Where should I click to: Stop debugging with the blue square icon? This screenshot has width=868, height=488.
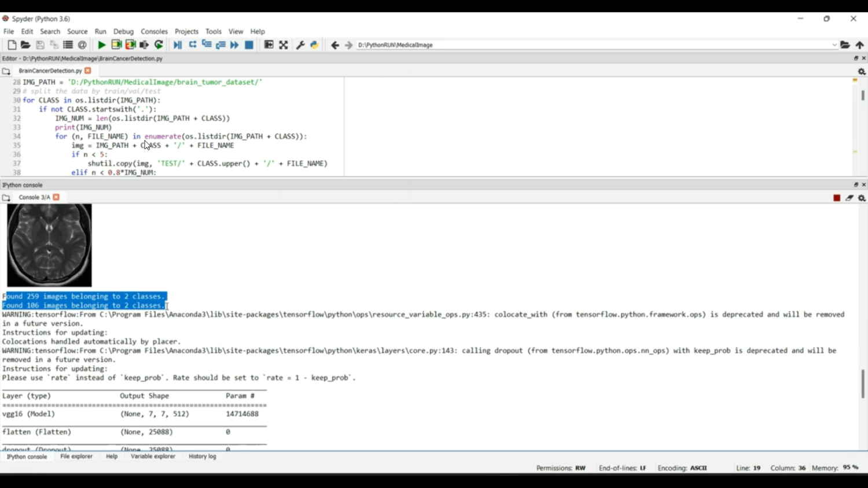(249, 45)
